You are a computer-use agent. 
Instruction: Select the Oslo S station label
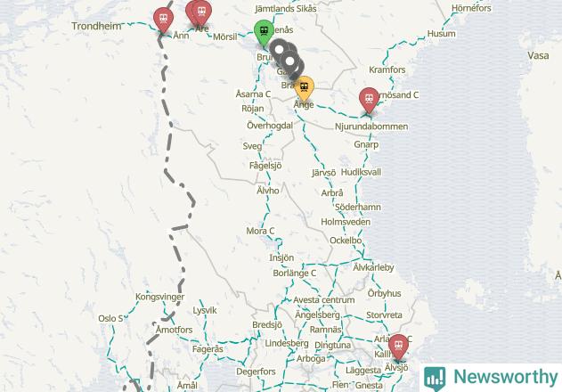pyautogui.click(x=110, y=318)
